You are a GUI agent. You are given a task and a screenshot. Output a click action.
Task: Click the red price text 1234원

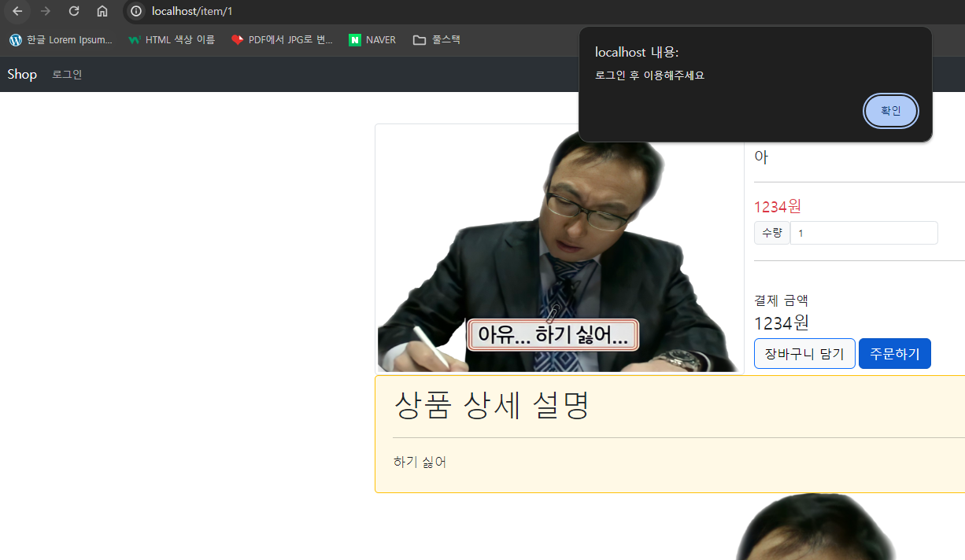[x=778, y=206]
